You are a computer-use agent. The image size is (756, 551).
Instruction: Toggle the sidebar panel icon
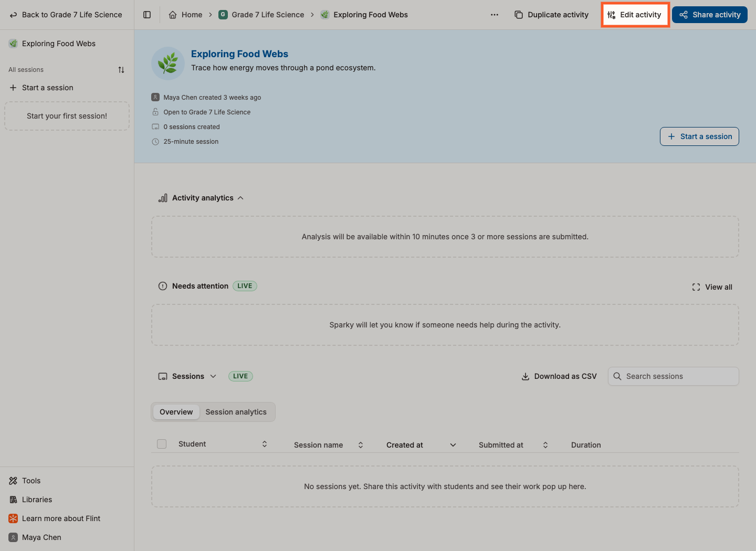click(x=147, y=15)
